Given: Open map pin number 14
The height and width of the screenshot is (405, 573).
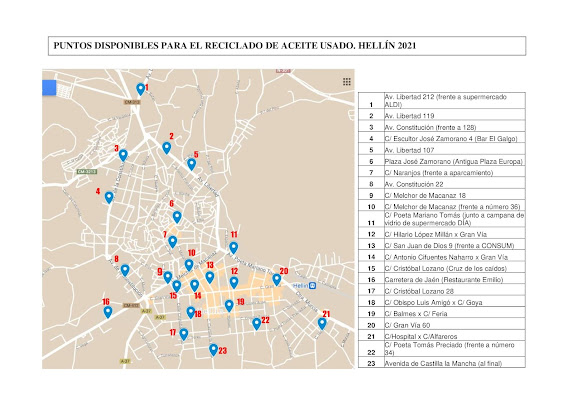Looking at the screenshot, I should pos(194,285).
